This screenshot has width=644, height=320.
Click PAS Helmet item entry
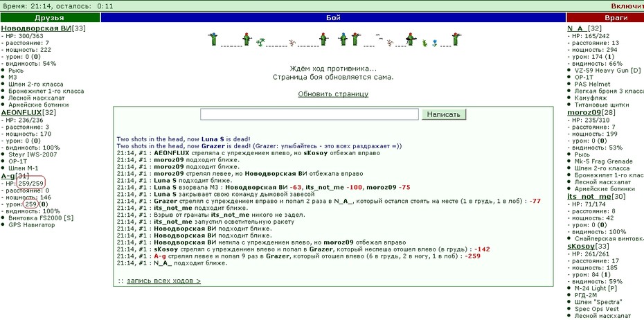click(592, 85)
